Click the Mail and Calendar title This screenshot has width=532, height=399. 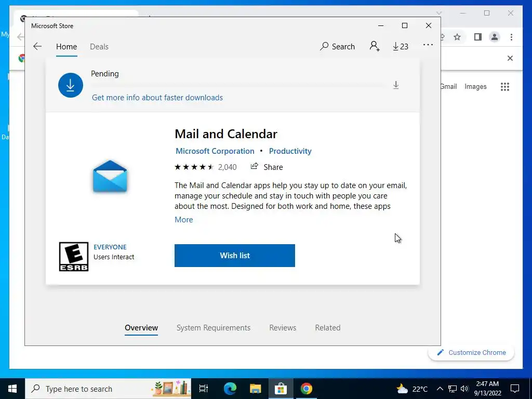pos(226,134)
